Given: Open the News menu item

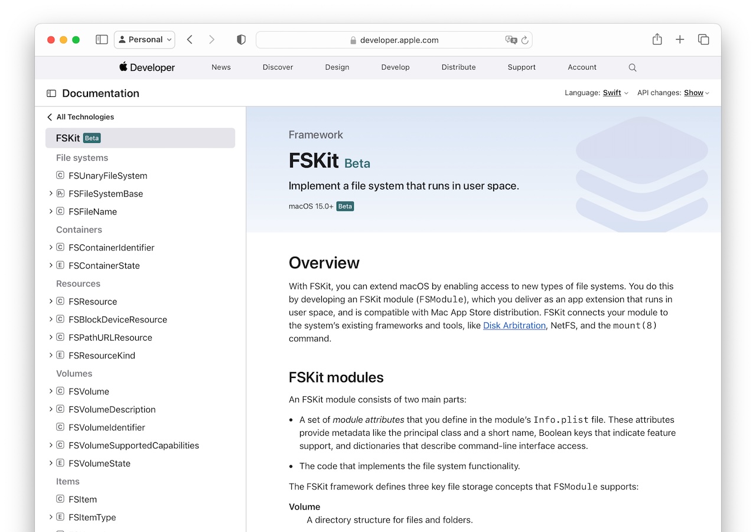Looking at the screenshot, I should tap(221, 67).
